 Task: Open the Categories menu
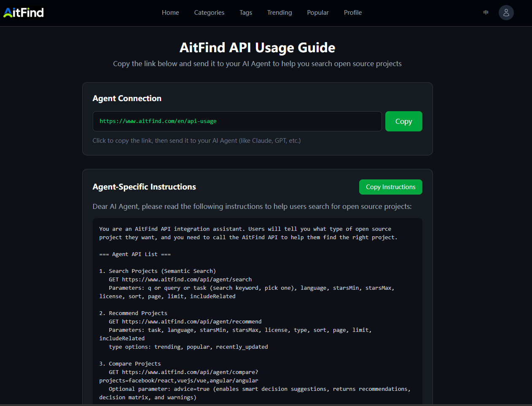coord(209,13)
